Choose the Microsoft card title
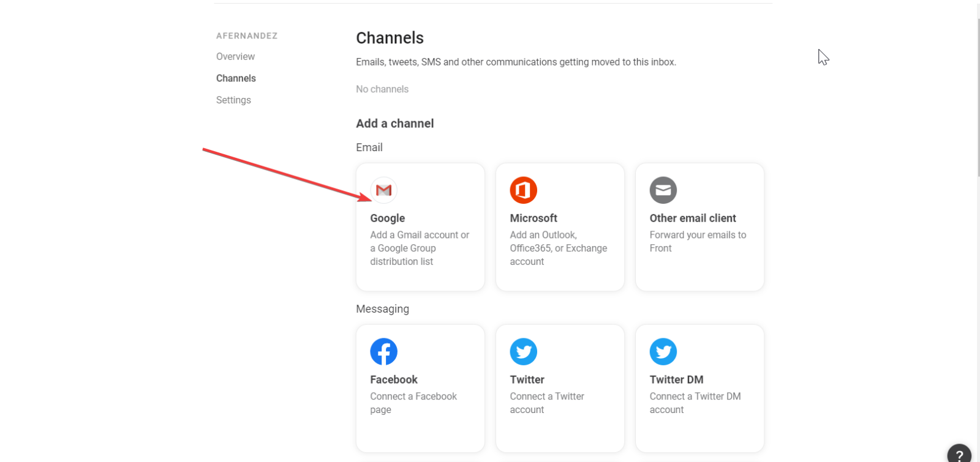 point(533,218)
